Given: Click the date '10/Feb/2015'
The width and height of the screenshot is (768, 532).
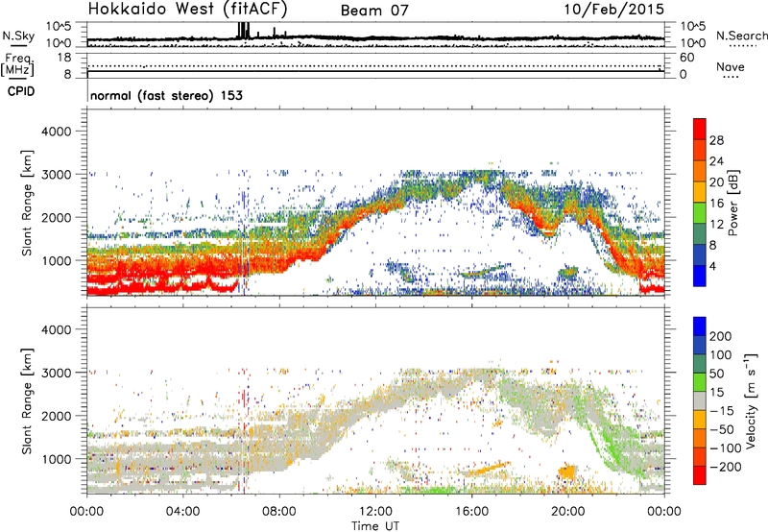Looking at the screenshot, I should pos(613,10).
